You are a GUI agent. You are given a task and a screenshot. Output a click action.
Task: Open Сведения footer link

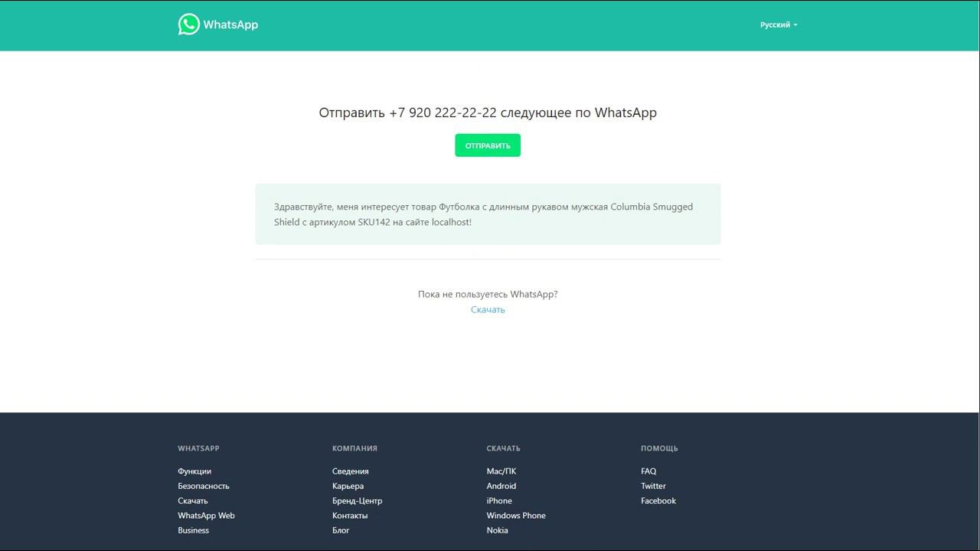[351, 471]
